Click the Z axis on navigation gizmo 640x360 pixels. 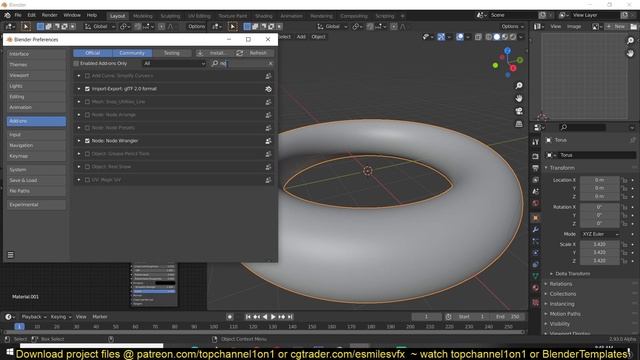tap(507, 51)
